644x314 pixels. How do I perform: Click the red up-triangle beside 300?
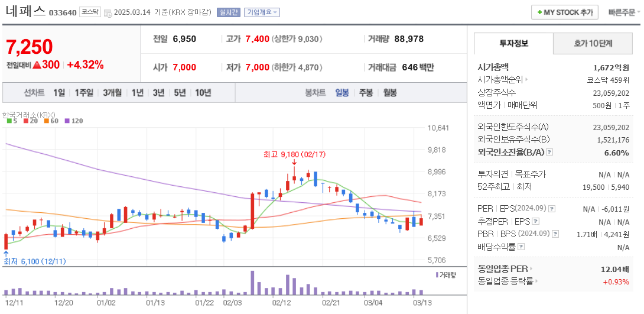[36, 64]
